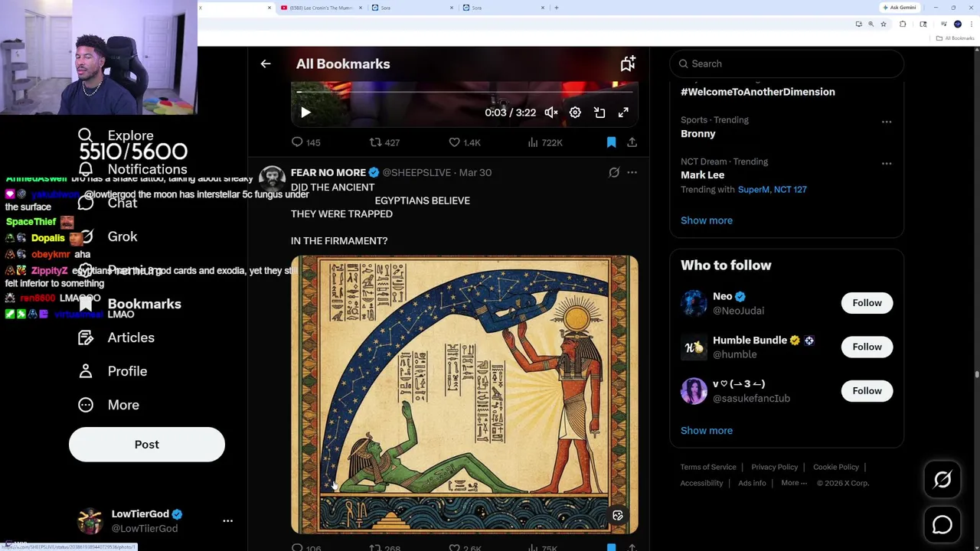Open the Cookie Policy link
The height and width of the screenshot is (551, 980).
click(x=836, y=467)
